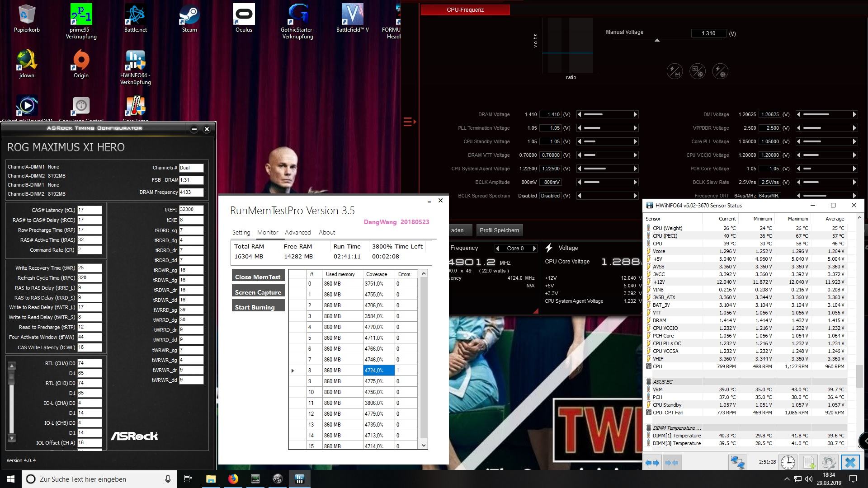Click the lightning/graph mode circle icon
Image resolution: width=868 pixels, height=488 pixels.
pos(675,71)
